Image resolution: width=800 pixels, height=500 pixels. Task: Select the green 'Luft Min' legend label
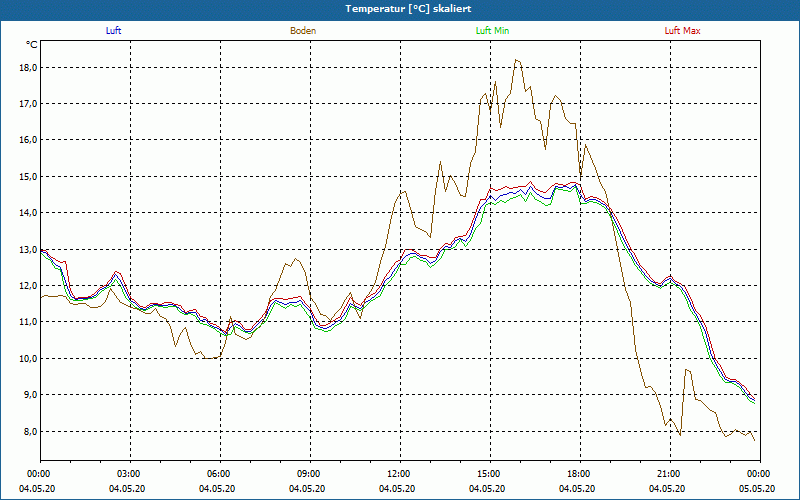point(492,31)
